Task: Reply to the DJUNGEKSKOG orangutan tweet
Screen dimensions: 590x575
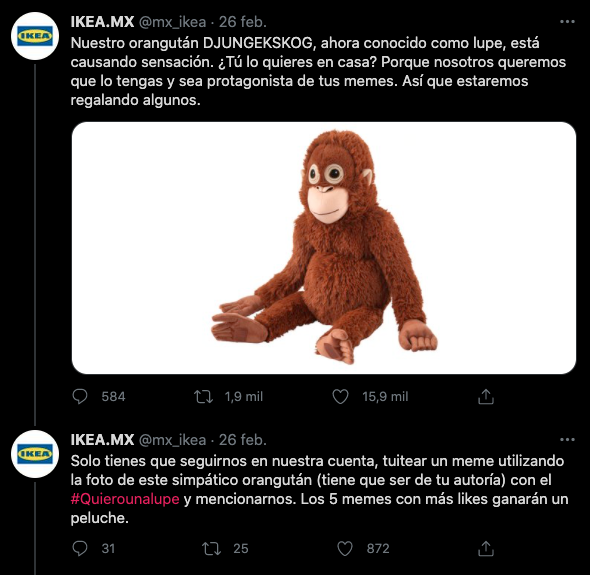Action: tap(80, 397)
